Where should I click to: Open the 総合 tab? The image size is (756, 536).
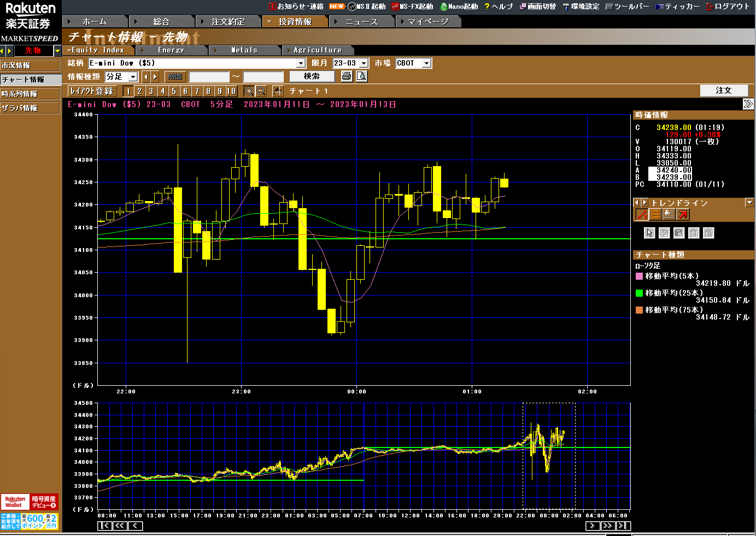coord(161,22)
